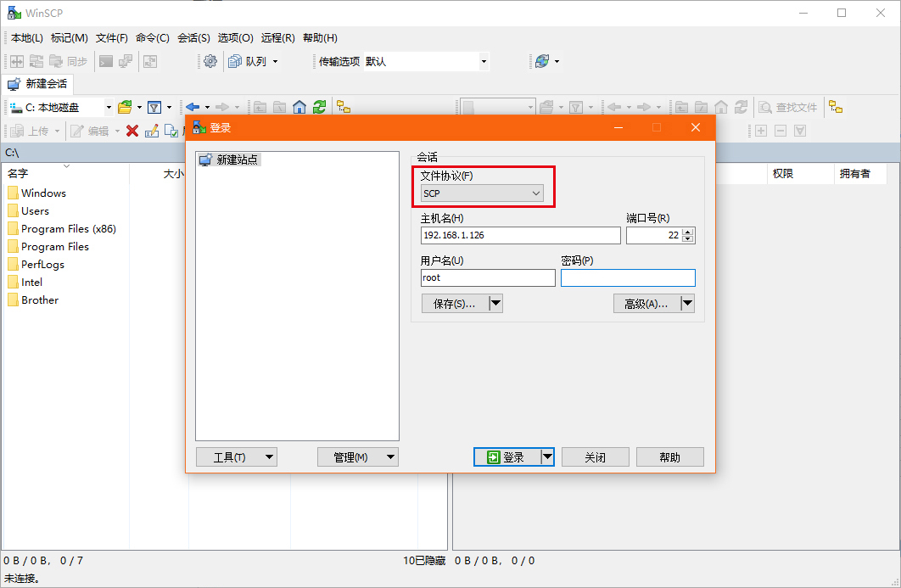
Task: Go back with the local panel blue arrow
Action: pos(193,108)
